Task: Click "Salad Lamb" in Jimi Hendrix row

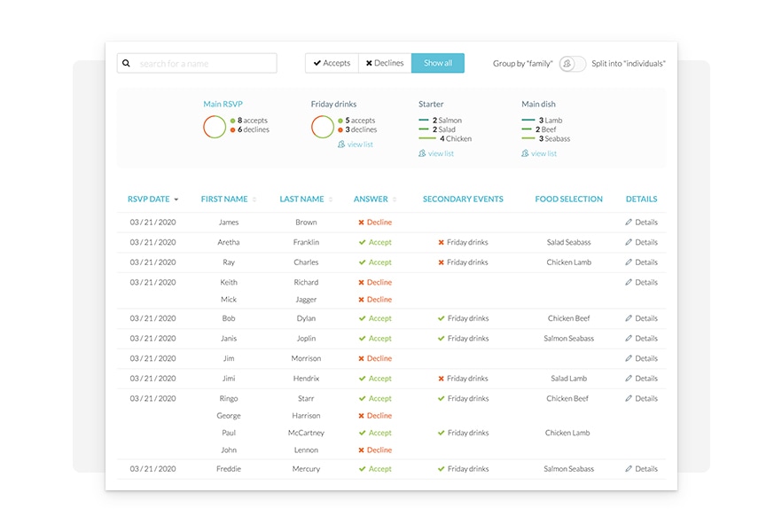Action: point(568,379)
